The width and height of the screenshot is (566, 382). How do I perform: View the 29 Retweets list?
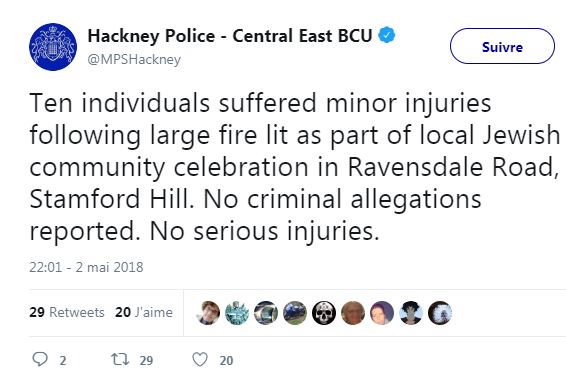tap(67, 312)
